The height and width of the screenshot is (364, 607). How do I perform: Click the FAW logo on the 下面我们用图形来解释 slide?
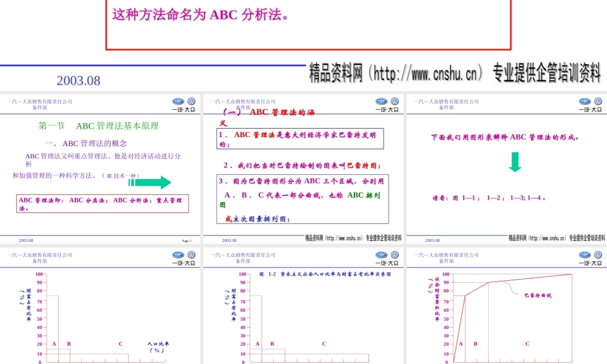(x=585, y=101)
